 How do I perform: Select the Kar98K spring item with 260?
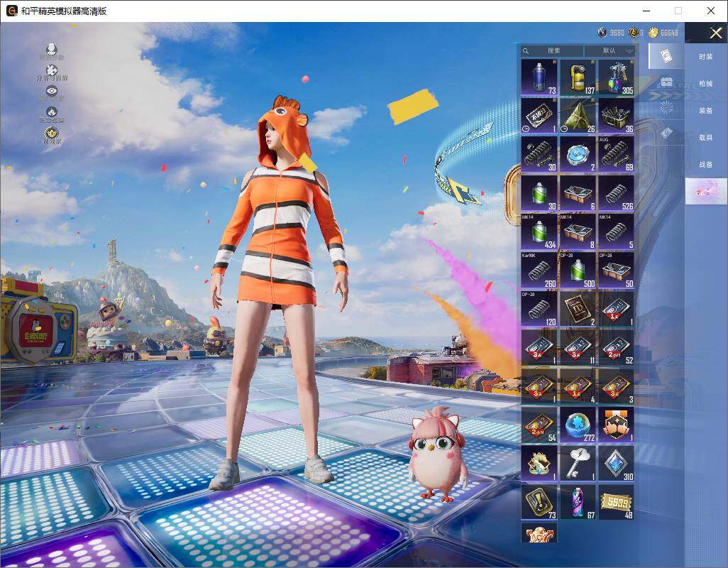(x=539, y=271)
